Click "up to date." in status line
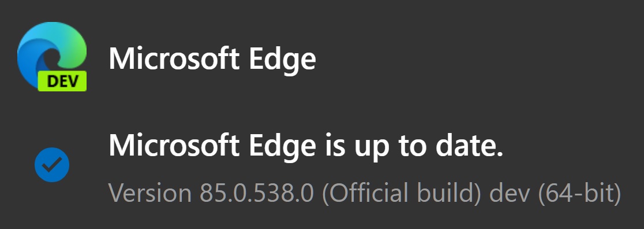The width and height of the screenshot is (644, 229). tap(429, 147)
